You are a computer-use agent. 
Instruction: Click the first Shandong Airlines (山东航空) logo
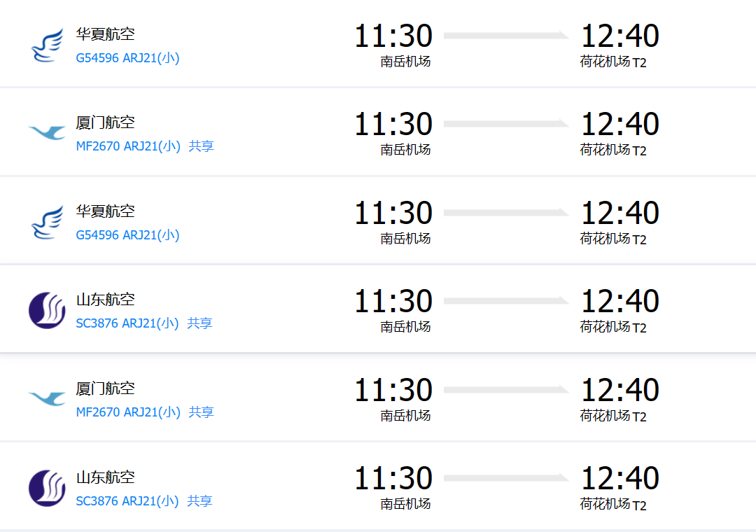pyautogui.click(x=47, y=310)
